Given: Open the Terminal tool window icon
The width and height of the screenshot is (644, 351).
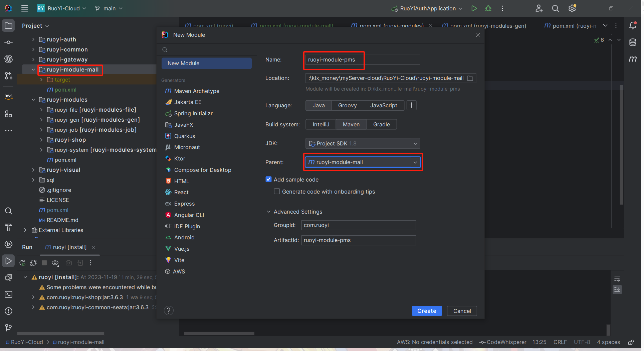Looking at the screenshot, I should coord(8,294).
